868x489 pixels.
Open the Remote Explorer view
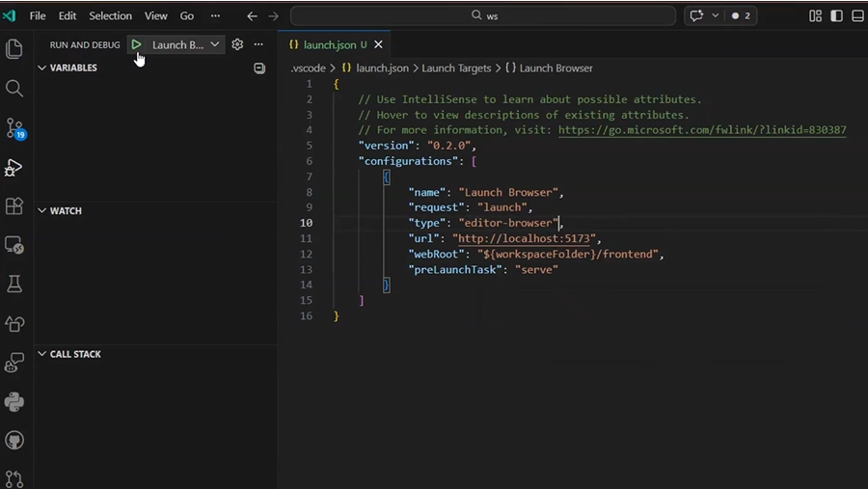tap(14, 245)
